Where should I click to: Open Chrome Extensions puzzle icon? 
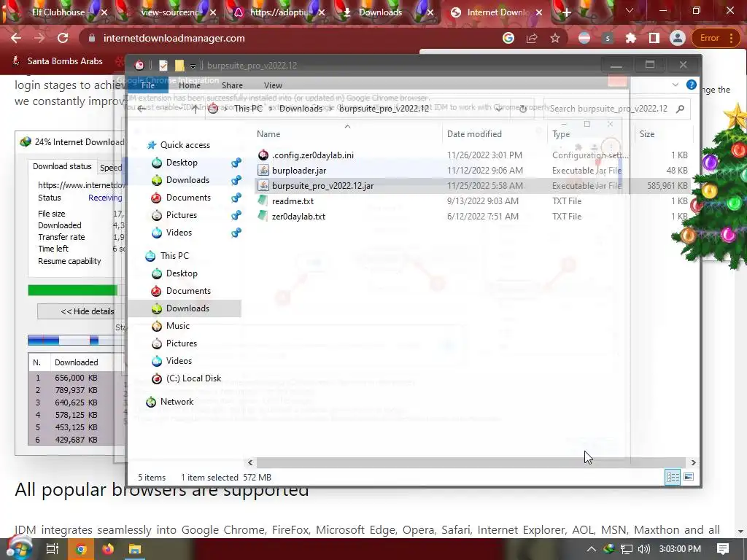coord(631,38)
